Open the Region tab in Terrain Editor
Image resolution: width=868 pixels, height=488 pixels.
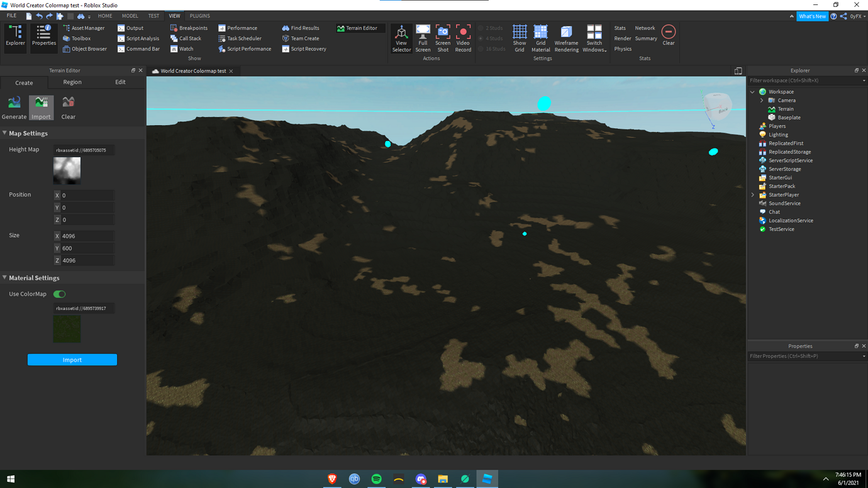coord(72,82)
